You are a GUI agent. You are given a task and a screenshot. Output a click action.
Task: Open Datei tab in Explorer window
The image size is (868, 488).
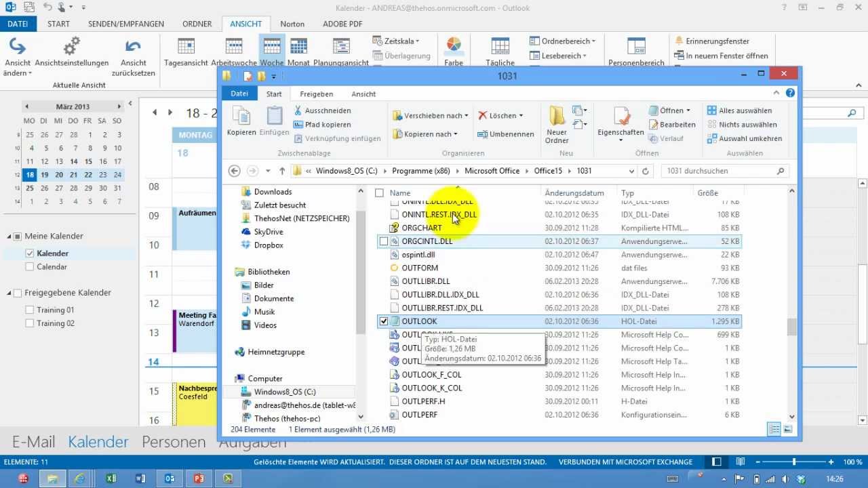[239, 94]
